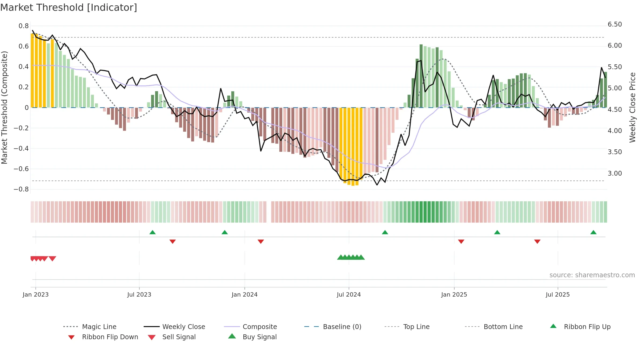Select the Ribbon Flip Up marker just after Jul 2023
644x362 pixels.
click(152, 232)
